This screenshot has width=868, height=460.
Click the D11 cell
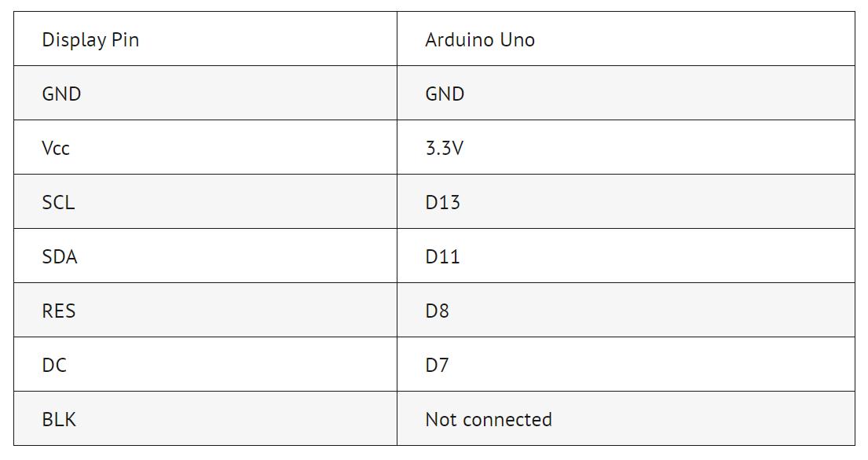(x=626, y=256)
